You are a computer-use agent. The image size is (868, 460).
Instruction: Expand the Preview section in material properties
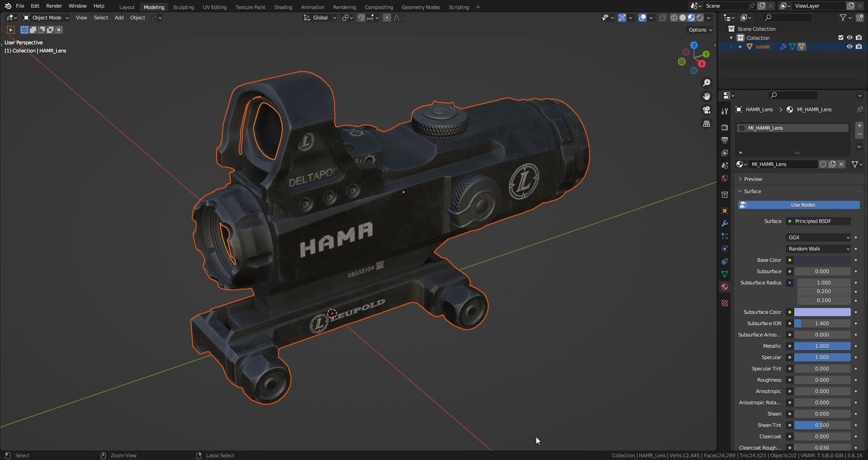[752, 179]
